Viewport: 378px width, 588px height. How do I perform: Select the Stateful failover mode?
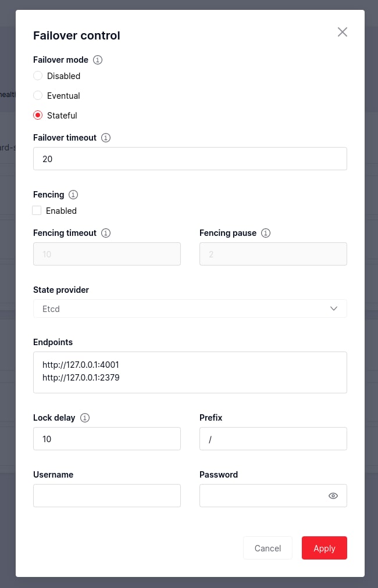(38, 116)
